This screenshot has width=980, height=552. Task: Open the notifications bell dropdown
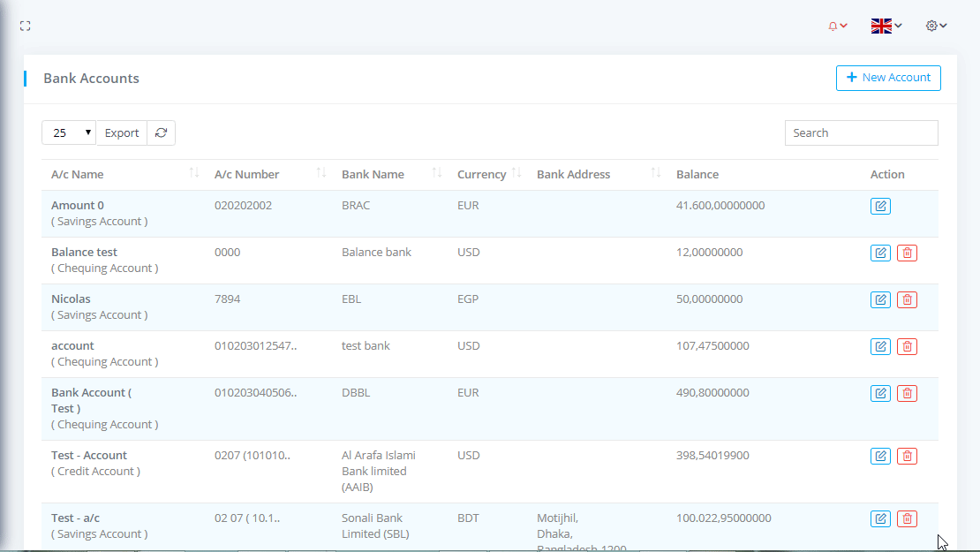click(x=837, y=26)
